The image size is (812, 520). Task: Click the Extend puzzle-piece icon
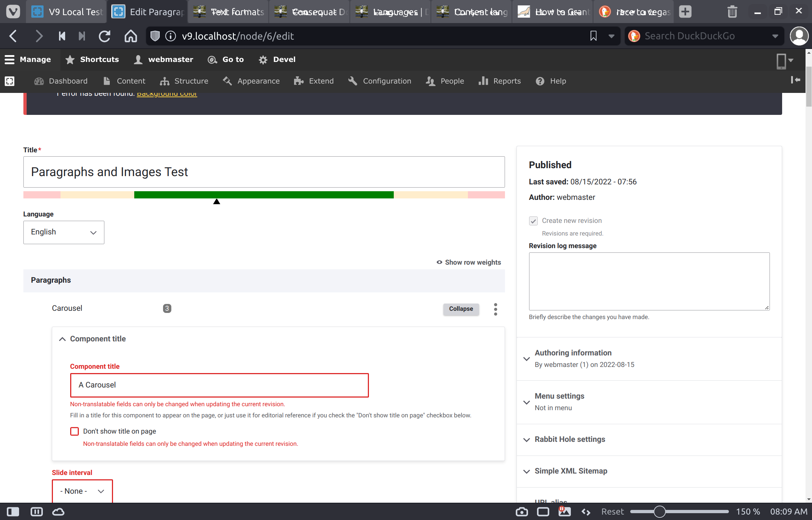(298, 81)
